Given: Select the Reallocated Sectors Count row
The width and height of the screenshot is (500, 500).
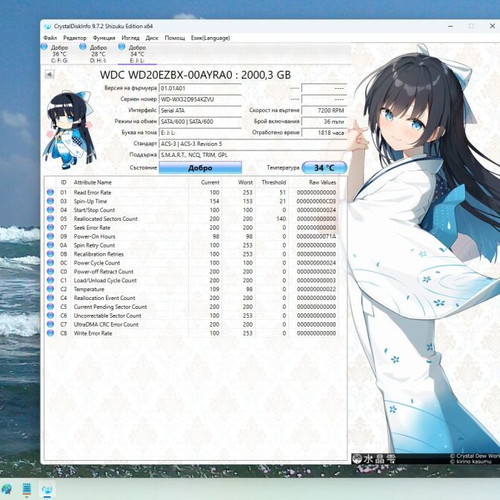Looking at the screenshot, I should 192,219.
